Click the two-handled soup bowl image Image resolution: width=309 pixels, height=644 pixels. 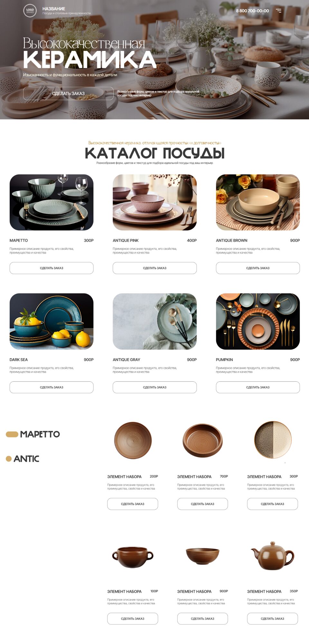tap(133, 557)
